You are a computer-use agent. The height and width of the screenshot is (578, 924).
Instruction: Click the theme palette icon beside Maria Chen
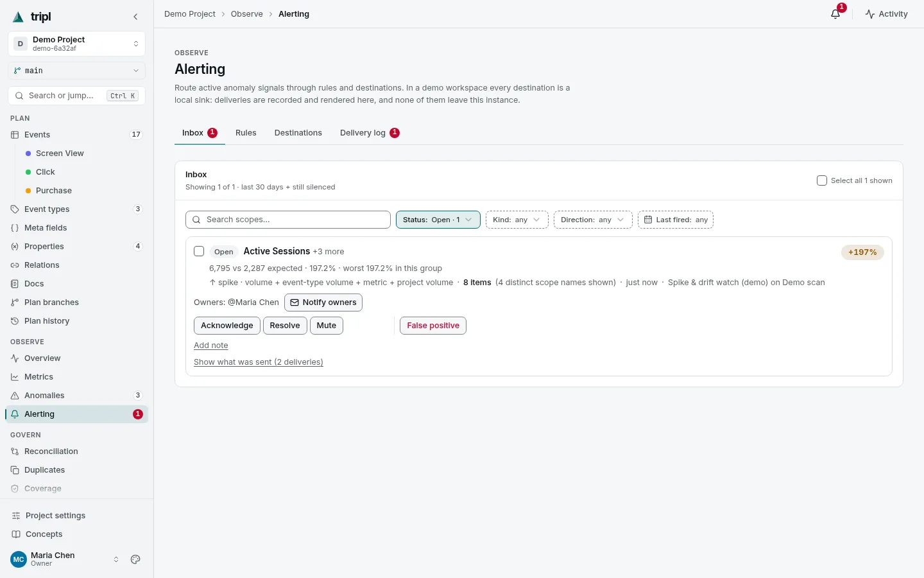coord(135,559)
